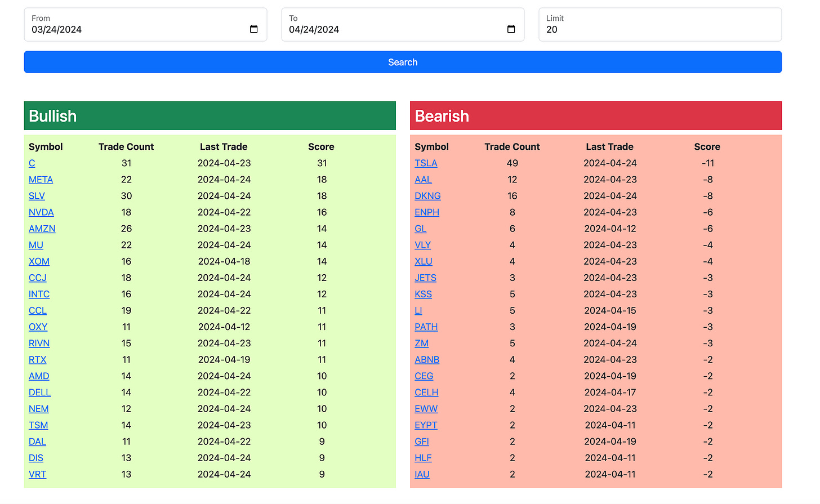Image resolution: width=820 pixels, height=504 pixels.
Task: Open the To date calendar picker icon
Action: click(x=511, y=29)
